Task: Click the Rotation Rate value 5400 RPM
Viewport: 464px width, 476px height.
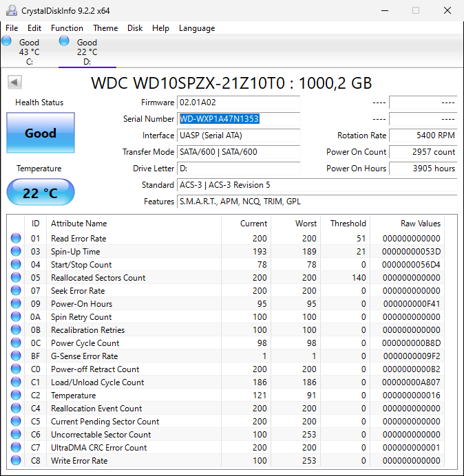Action: [x=423, y=136]
